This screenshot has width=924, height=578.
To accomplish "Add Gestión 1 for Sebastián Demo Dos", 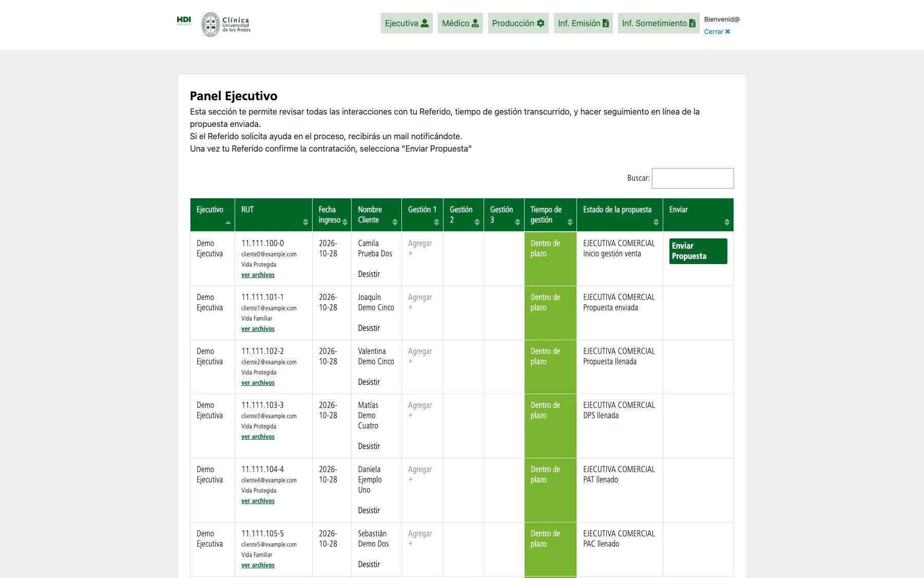I will pos(420,538).
